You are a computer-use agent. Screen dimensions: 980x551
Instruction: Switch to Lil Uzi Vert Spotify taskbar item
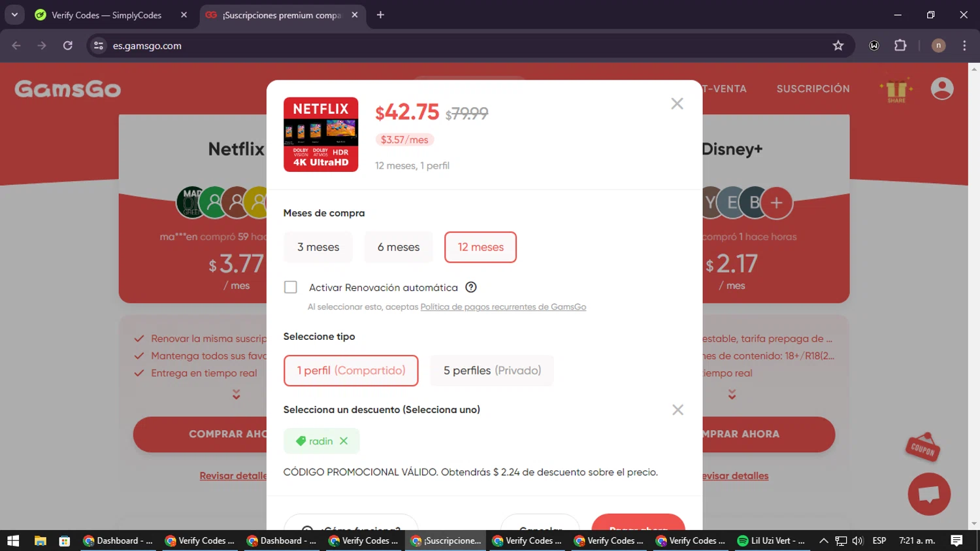[772, 541]
